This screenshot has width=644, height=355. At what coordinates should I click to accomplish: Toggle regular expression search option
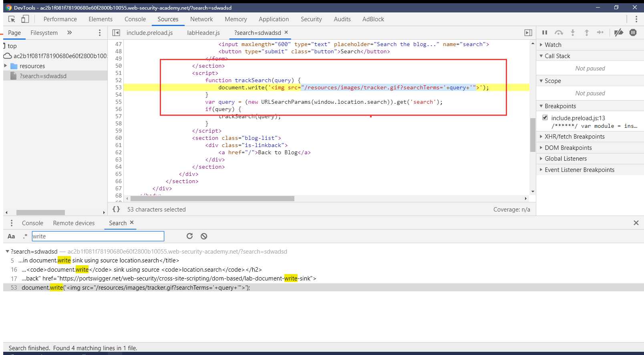click(x=25, y=236)
